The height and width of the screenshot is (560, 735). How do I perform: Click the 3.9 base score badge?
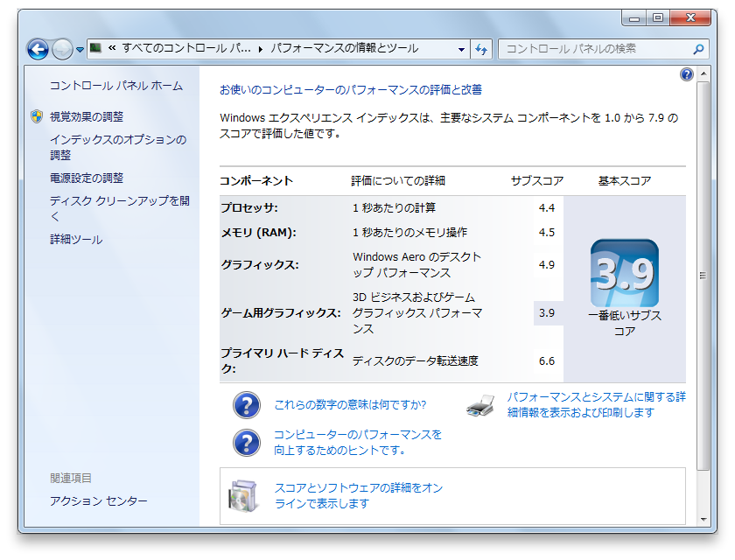point(625,273)
